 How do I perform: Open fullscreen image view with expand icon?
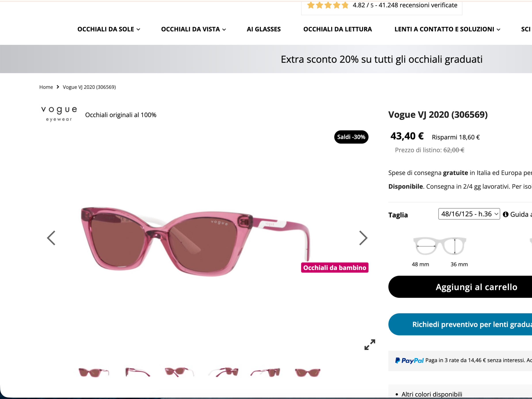(370, 345)
